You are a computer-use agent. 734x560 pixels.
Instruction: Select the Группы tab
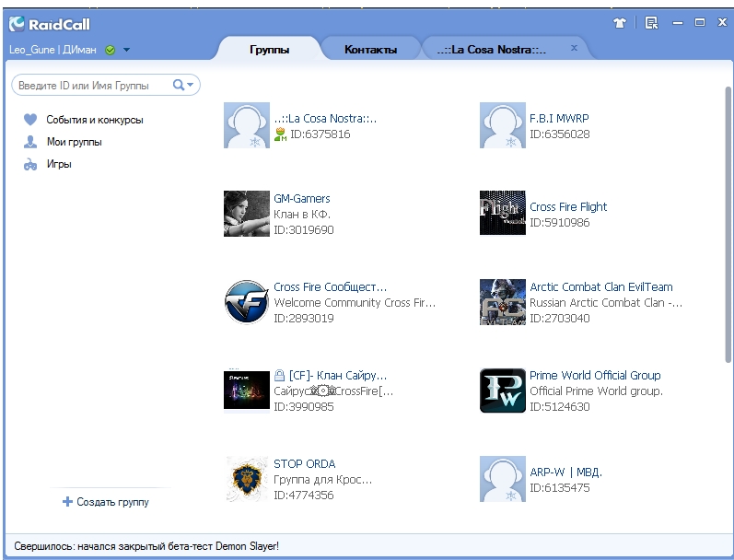269,50
